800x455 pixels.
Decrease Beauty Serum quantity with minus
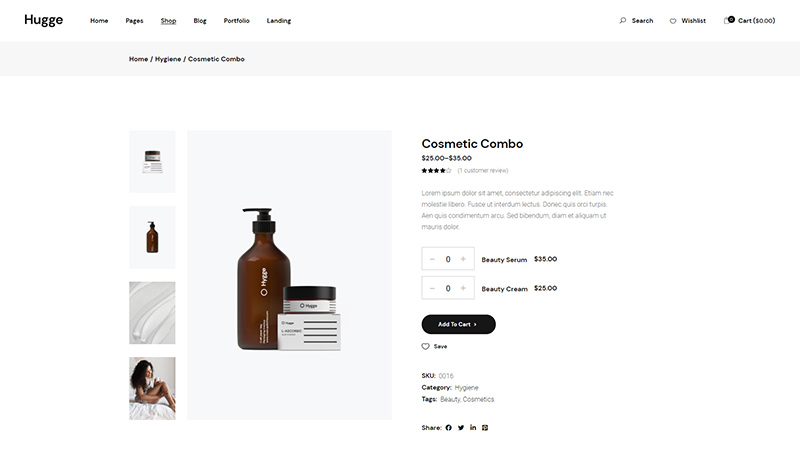(x=432, y=259)
